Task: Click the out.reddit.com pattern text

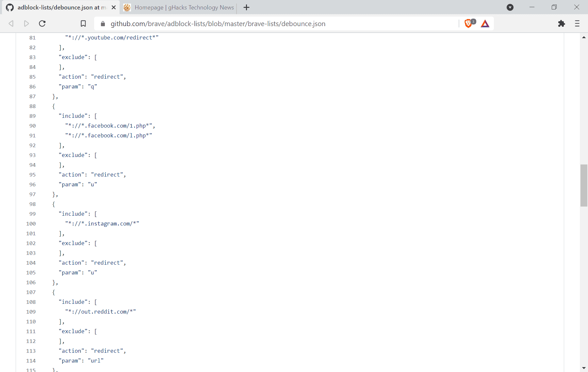Action: point(100,312)
